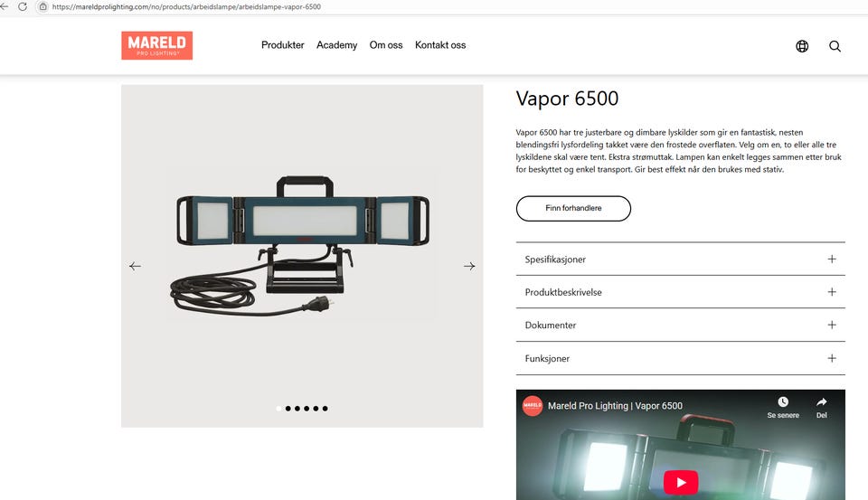The width and height of the screenshot is (868, 500).
Task: Advance to next product image arrow
Action: point(469,267)
